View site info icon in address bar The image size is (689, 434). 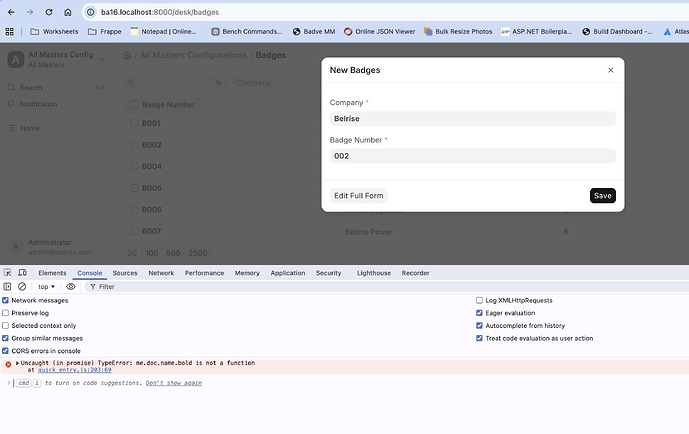(x=91, y=12)
